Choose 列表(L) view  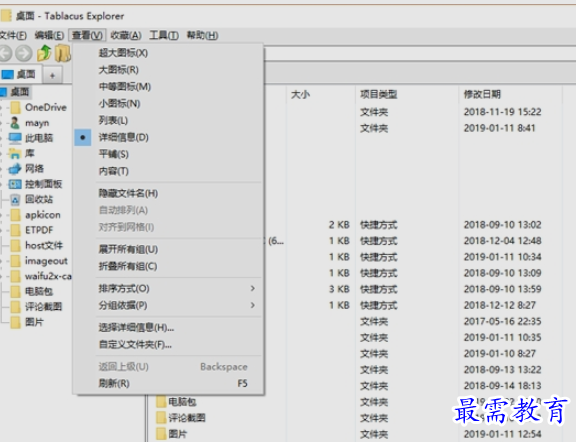tap(168, 121)
